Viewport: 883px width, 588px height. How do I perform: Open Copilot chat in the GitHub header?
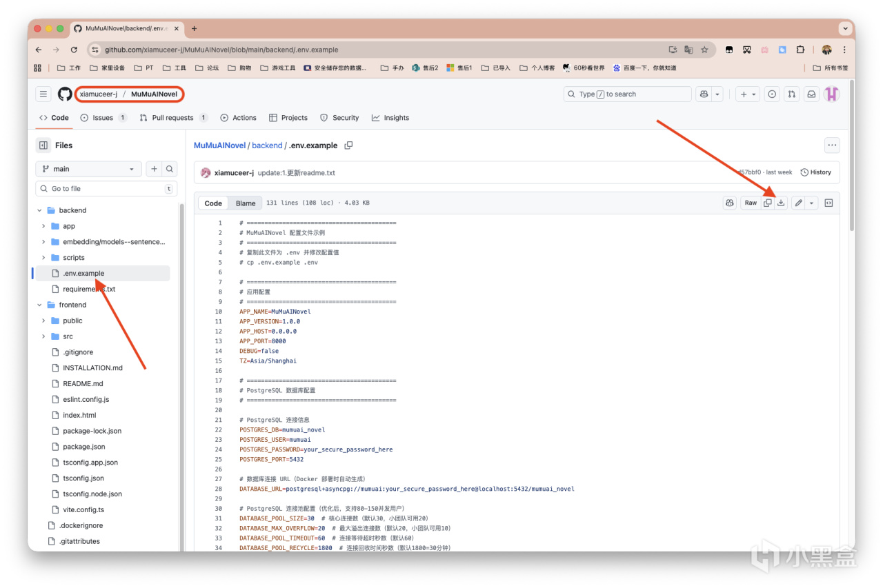click(704, 94)
